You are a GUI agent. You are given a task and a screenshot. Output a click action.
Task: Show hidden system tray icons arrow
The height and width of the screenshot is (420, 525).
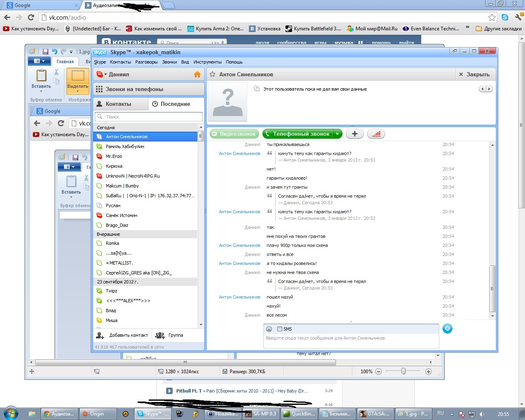click(x=452, y=414)
